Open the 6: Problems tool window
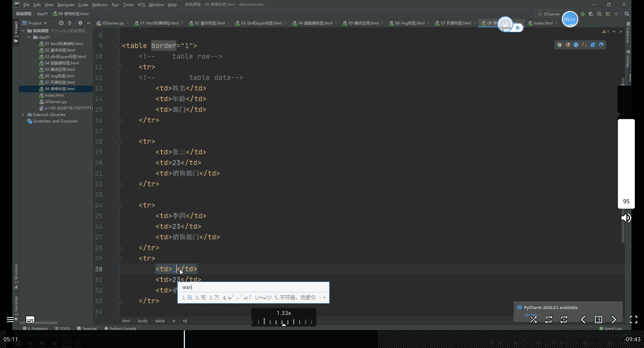Viewport: 644px width, 348px height. click(x=35, y=328)
